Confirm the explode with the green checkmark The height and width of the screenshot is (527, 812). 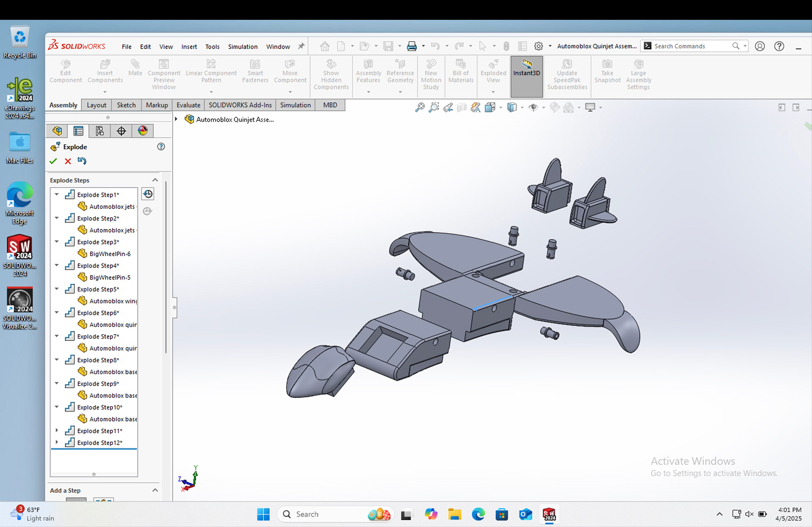point(53,161)
